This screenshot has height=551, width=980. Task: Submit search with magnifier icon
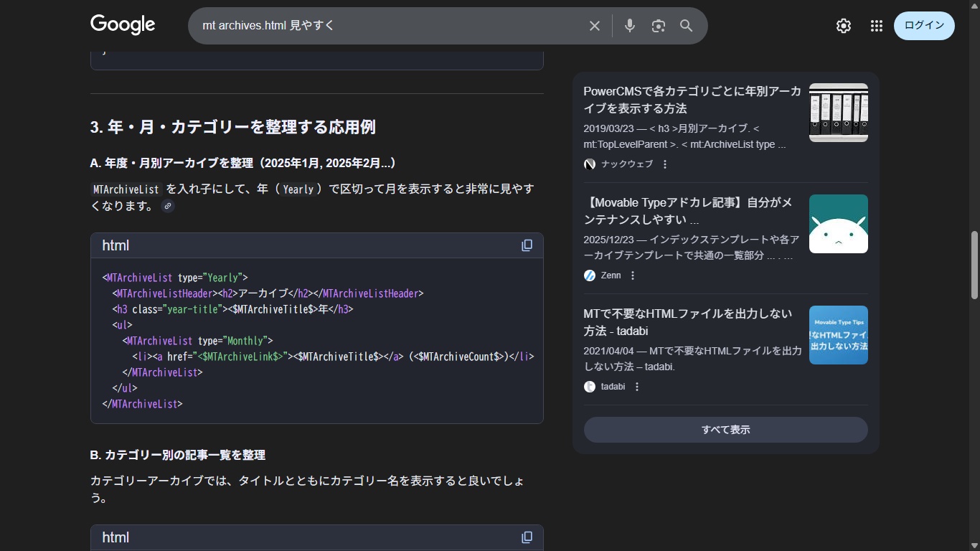point(686,26)
